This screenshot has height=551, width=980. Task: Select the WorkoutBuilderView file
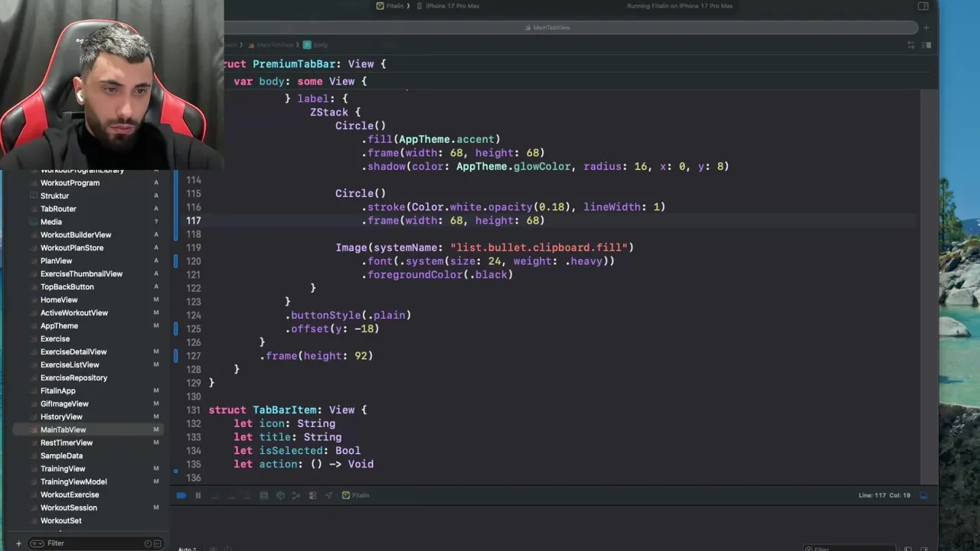click(76, 235)
